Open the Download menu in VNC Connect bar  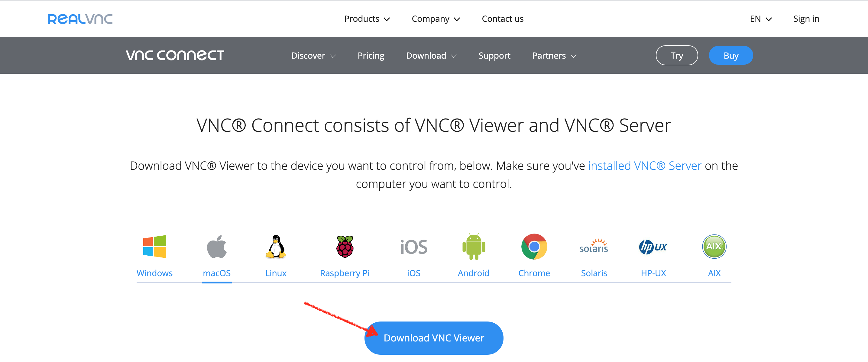pos(431,56)
